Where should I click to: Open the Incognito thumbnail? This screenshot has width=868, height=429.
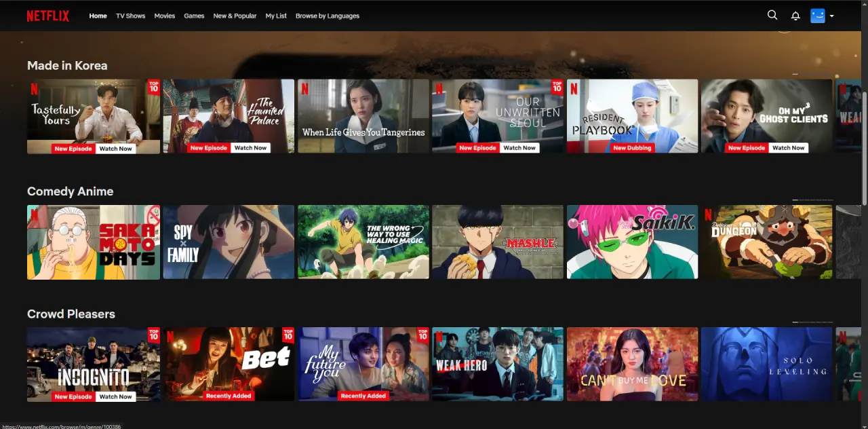(94, 365)
